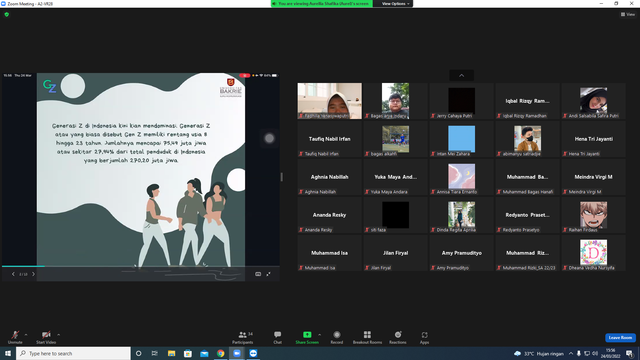Select Iqbal Rizqy Ramadhan's tile
This screenshot has width=640, height=360.
click(527, 101)
